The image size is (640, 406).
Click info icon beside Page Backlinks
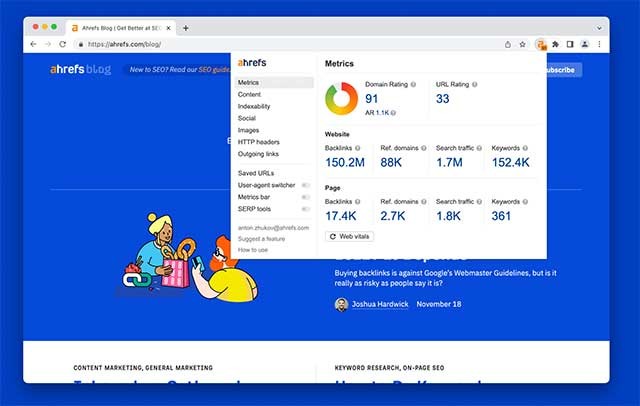click(358, 202)
